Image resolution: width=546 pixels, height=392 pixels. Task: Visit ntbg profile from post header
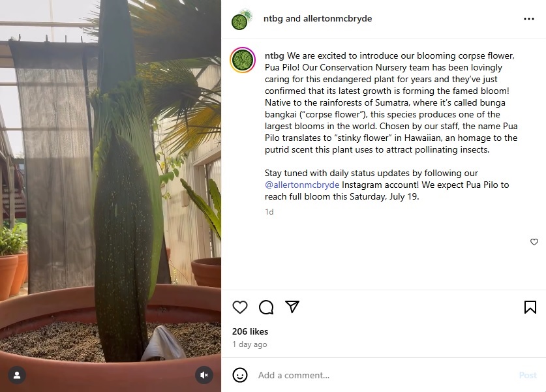tap(273, 18)
